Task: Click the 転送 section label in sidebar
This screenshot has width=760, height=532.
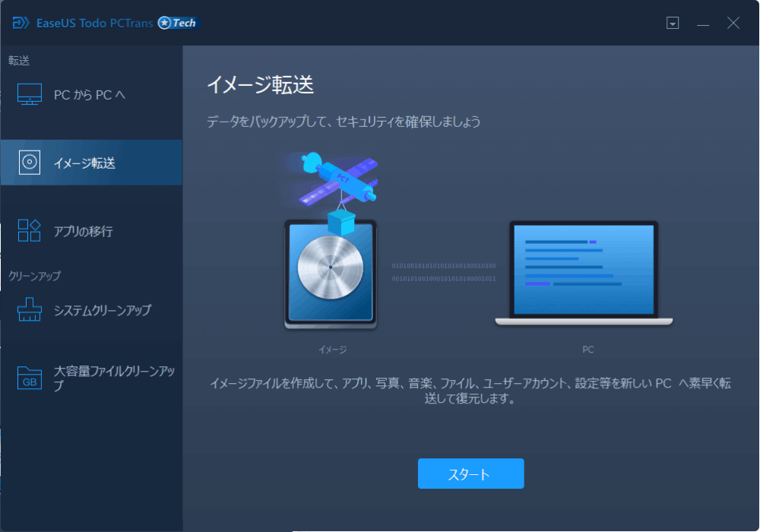Action: [20, 61]
